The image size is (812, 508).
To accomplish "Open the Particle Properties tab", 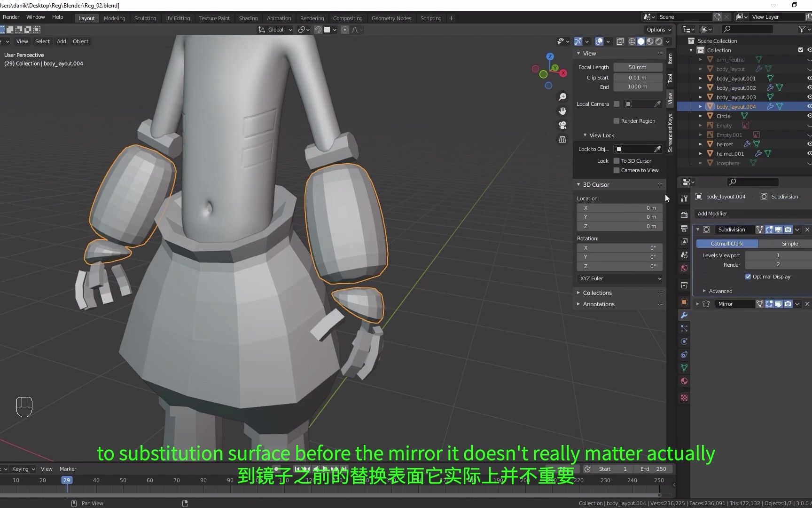I will coord(684,328).
